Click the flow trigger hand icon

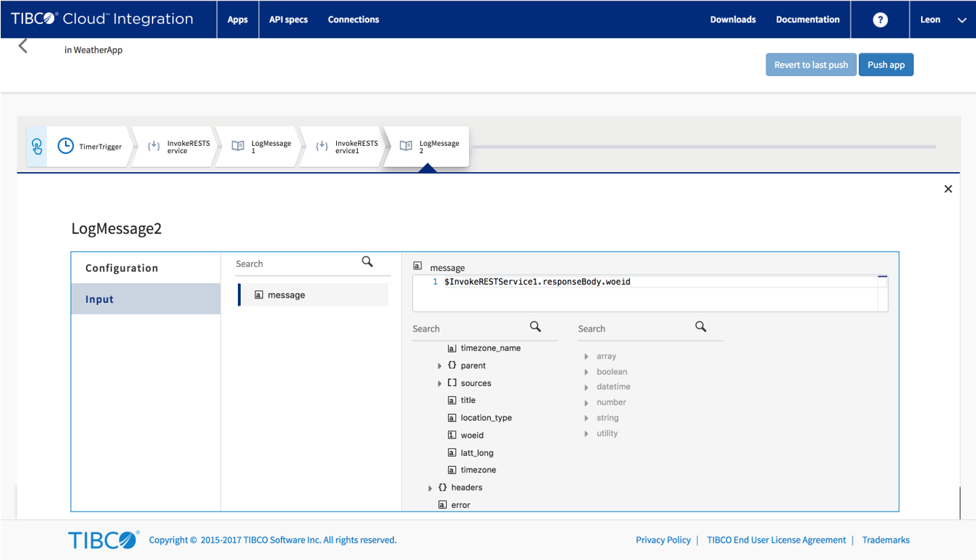37,147
